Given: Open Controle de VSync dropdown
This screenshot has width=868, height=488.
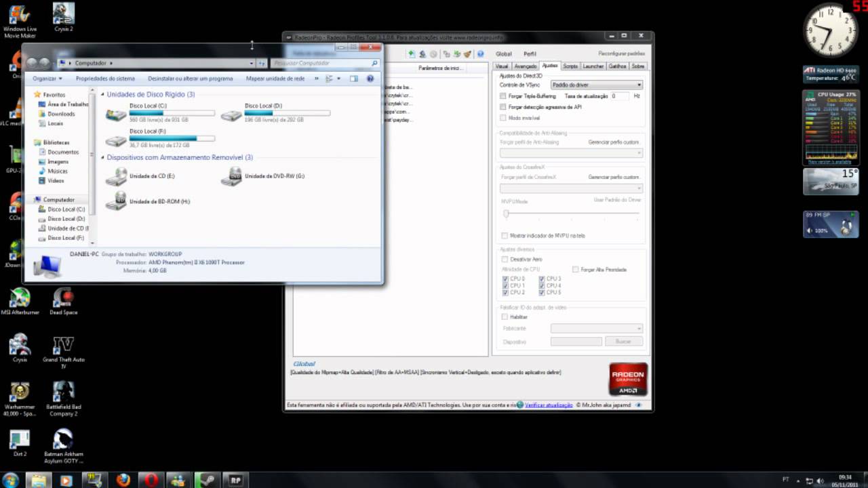Looking at the screenshot, I should [x=597, y=85].
